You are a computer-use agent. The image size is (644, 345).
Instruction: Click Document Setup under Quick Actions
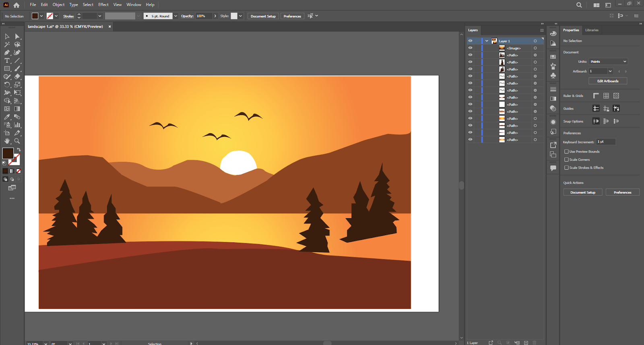pyautogui.click(x=583, y=192)
